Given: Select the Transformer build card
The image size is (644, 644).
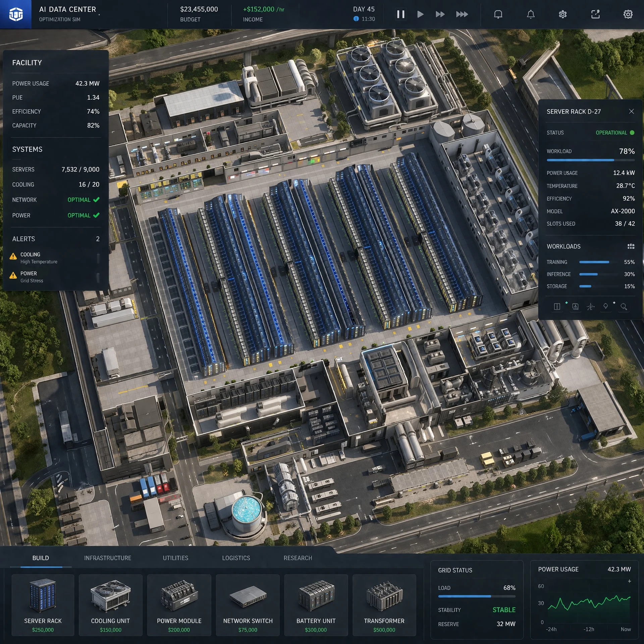Looking at the screenshot, I should pos(384,605).
